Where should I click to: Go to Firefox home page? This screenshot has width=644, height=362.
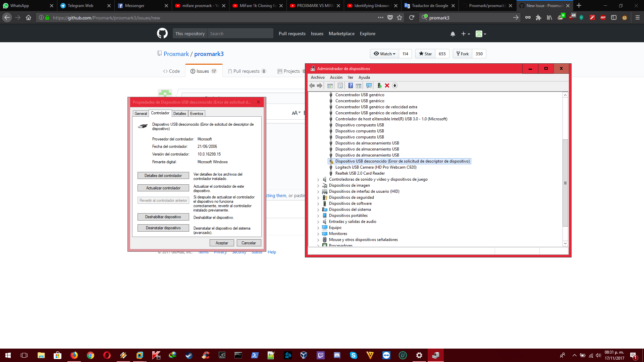coord(29,18)
